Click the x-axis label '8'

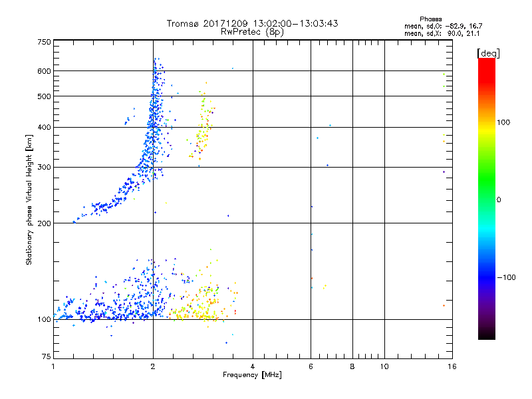point(352,366)
